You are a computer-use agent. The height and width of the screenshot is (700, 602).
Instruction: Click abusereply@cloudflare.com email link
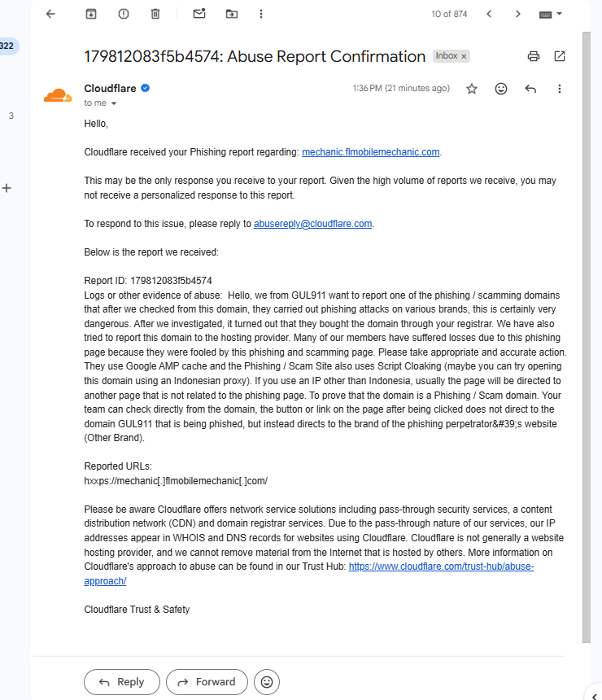[313, 224]
